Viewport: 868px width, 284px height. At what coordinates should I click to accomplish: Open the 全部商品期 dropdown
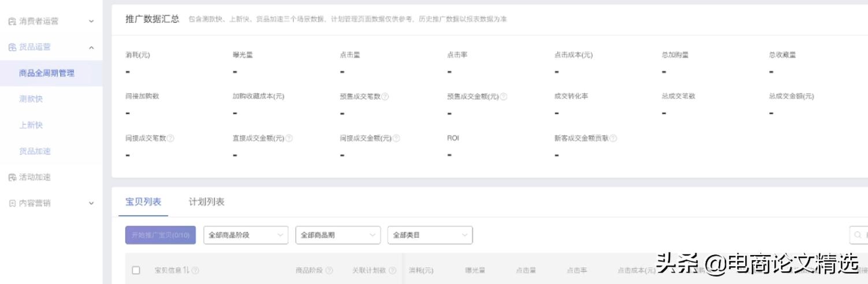(x=338, y=235)
